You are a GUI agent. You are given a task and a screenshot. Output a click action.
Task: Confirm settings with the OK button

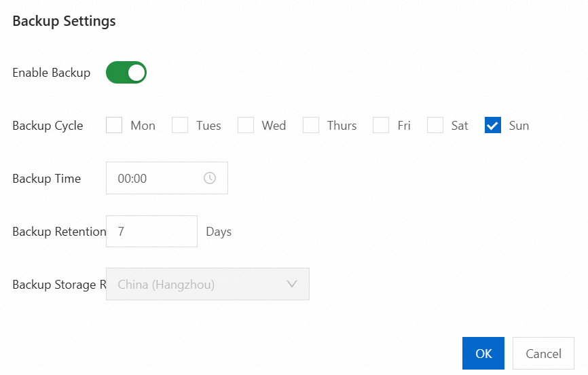tap(483, 353)
